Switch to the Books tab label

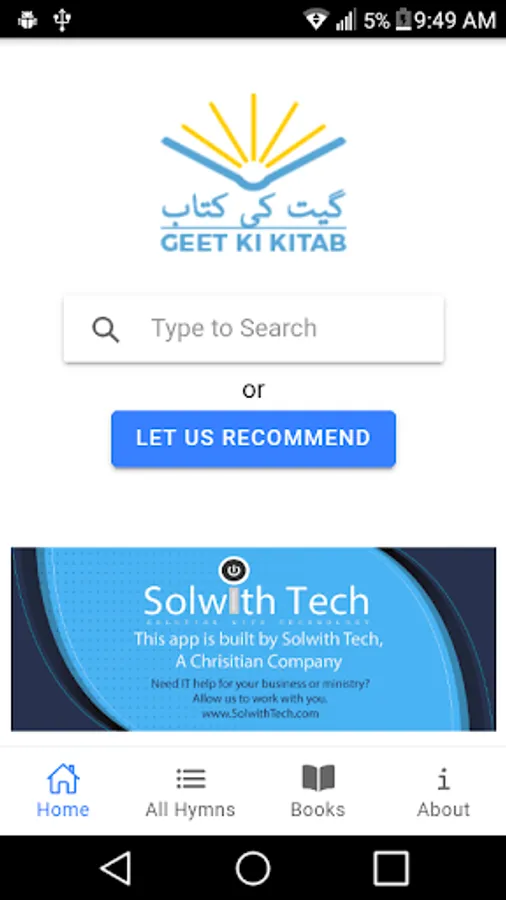click(x=318, y=810)
